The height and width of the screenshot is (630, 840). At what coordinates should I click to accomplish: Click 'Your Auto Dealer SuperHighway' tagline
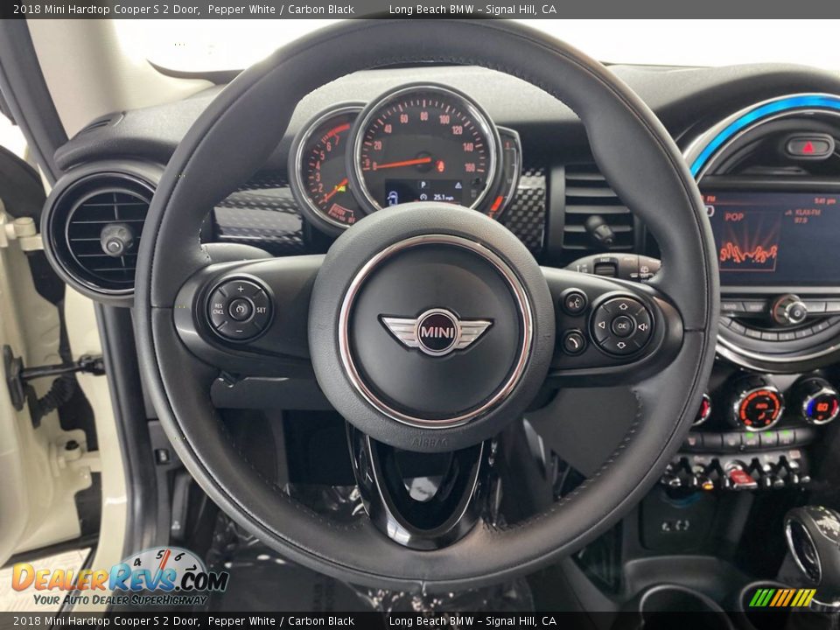pos(120,600)
